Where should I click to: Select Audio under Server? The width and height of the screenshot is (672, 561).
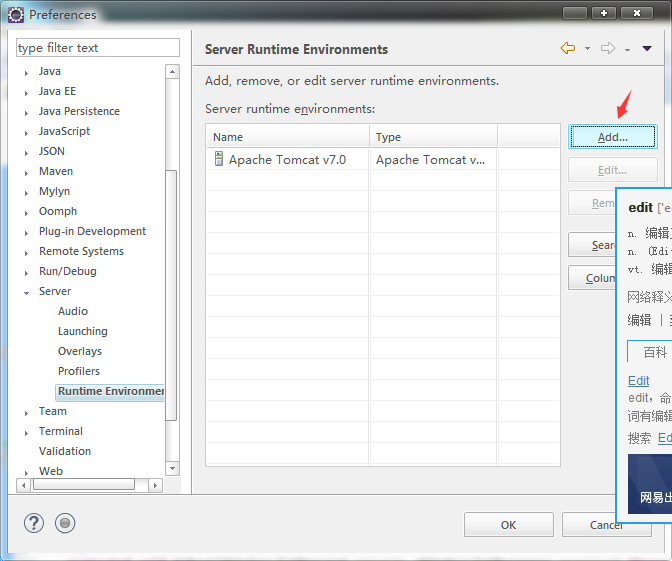tap(73, 311)
